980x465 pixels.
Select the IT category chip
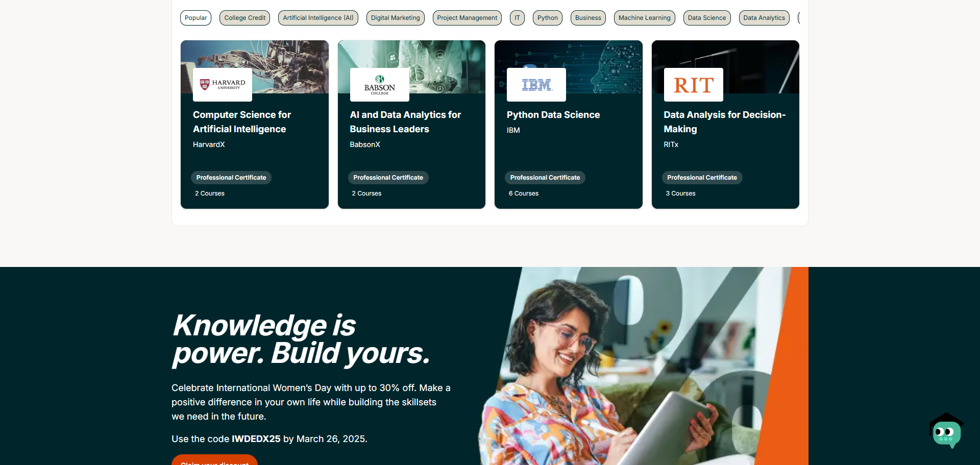coord(517,18)
